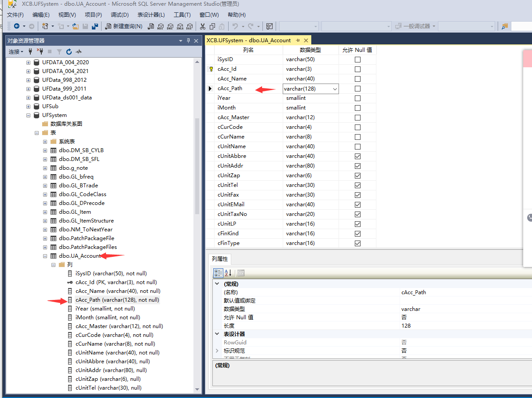This screenshot has height=398, width=532.
Task: Click the connect object explorer plug icon
Action: point(30,51)
